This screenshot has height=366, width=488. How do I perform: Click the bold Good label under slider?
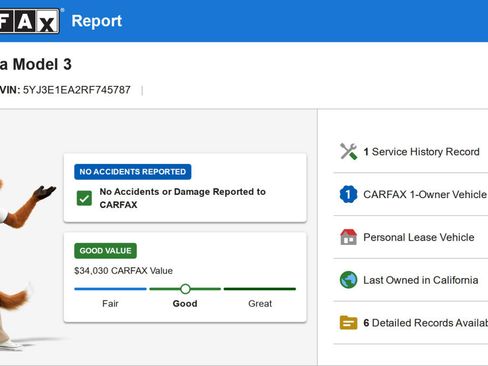pyautogui.click(x=185, y=304)
